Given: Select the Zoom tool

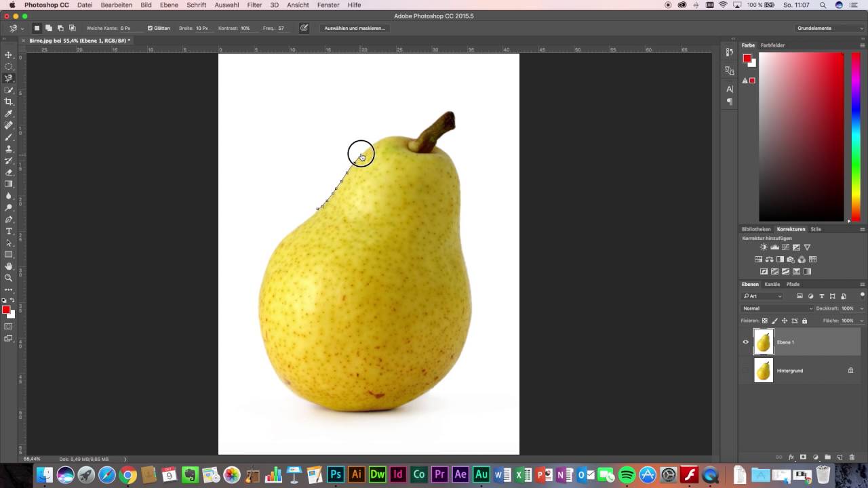Looking at the screenshot, I should pyautogui.click(x=9, y=278).
